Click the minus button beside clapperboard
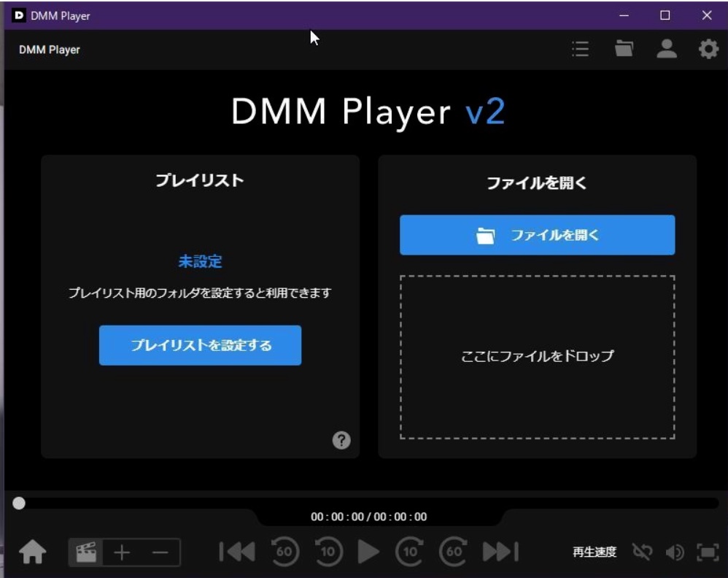Image resolution: width=728 pixels, height=578 pixels. point(160,552)
